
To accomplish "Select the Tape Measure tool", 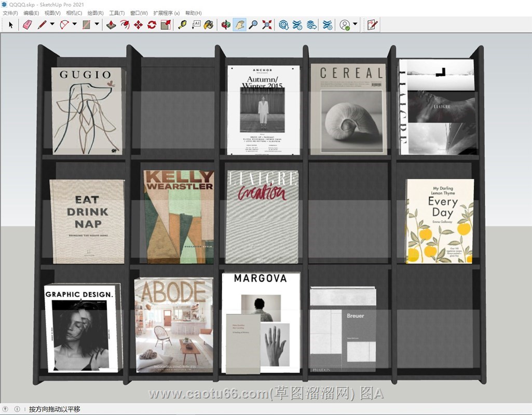I will [182, 25].
